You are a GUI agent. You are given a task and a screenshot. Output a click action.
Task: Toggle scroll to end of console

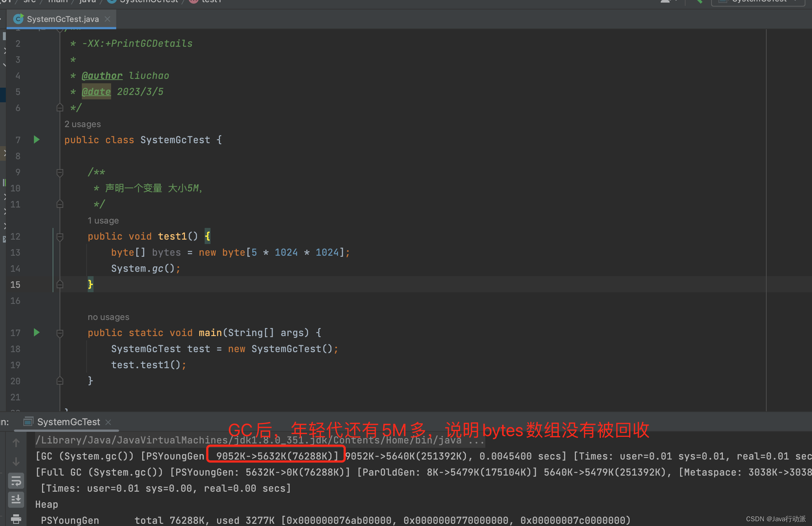16,499
